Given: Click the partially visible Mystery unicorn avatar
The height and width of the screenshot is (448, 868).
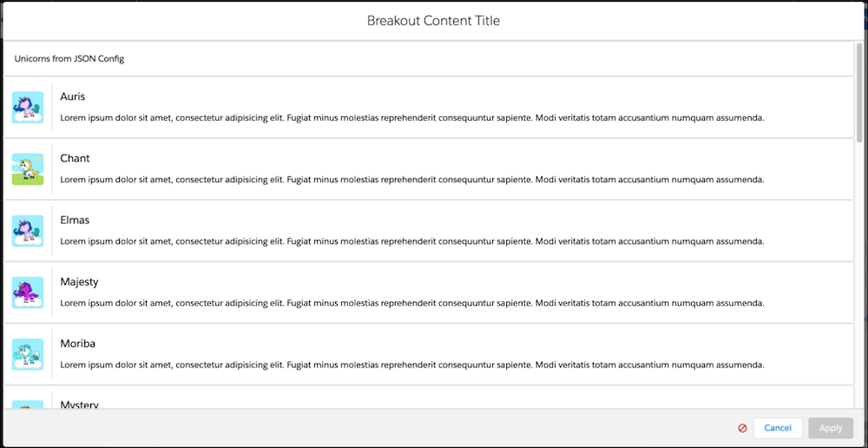Looking at the screenshot, I should click(x=28, y=404).
